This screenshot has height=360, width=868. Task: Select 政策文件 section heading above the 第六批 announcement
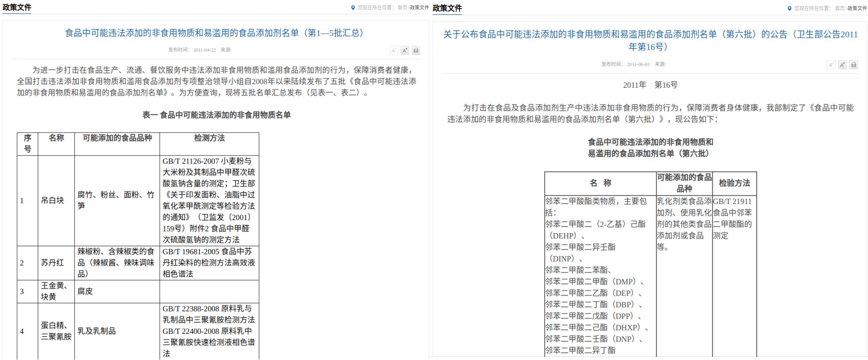tap(447, 8)
